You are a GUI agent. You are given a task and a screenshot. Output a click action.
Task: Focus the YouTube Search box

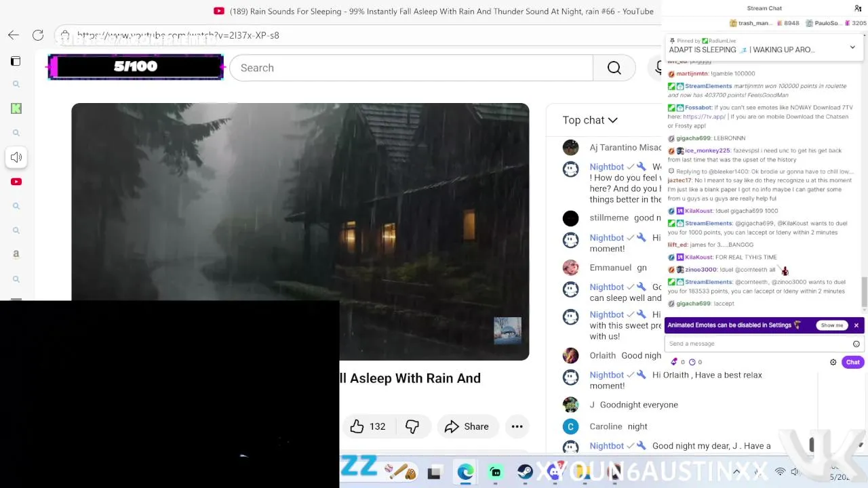tap(412, 68)
